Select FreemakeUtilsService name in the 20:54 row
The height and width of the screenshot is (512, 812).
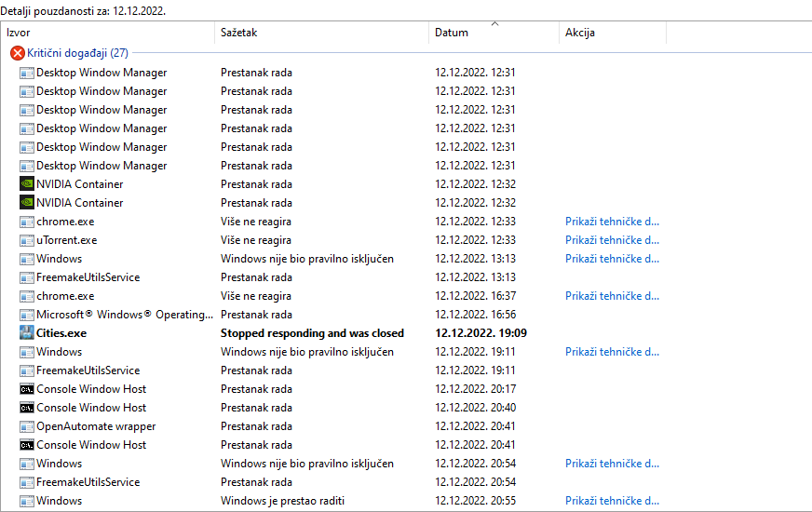coord(88,482)
